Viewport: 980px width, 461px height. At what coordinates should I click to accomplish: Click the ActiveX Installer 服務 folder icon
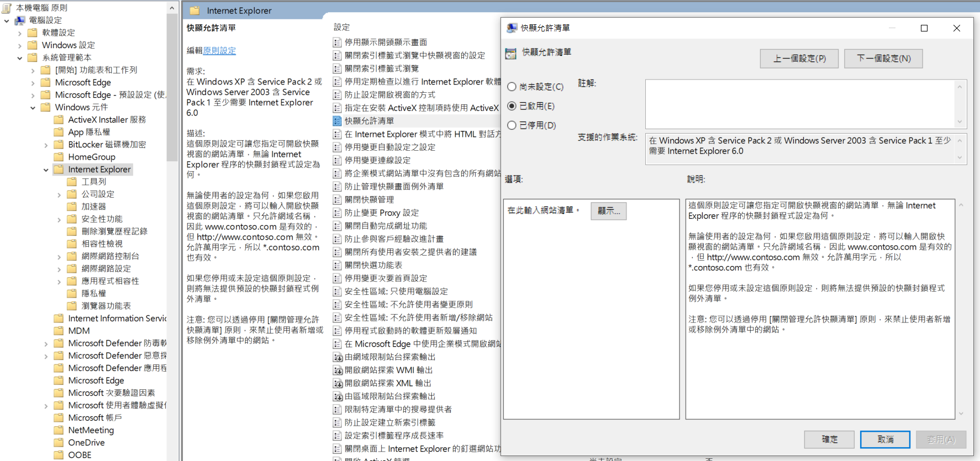59,120
